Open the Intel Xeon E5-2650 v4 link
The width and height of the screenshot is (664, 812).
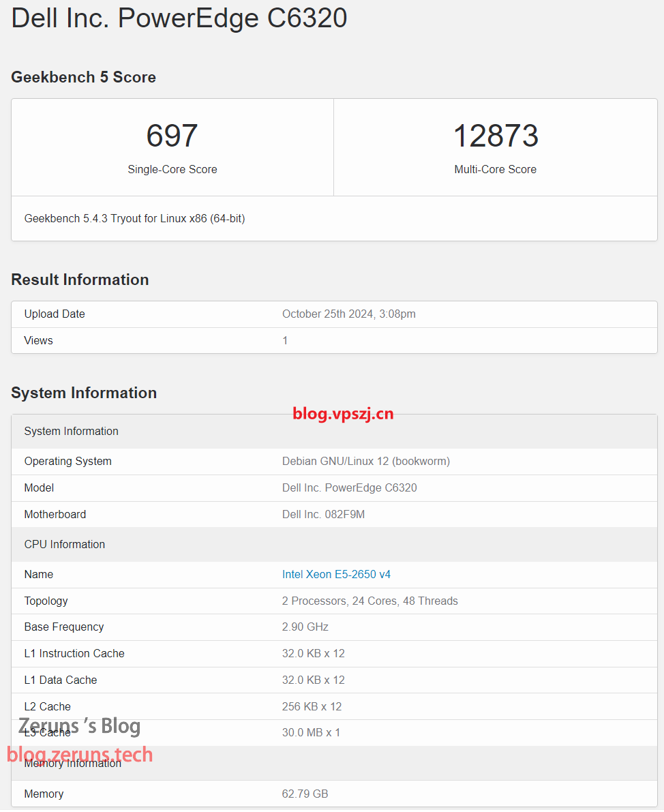(336, 574)
